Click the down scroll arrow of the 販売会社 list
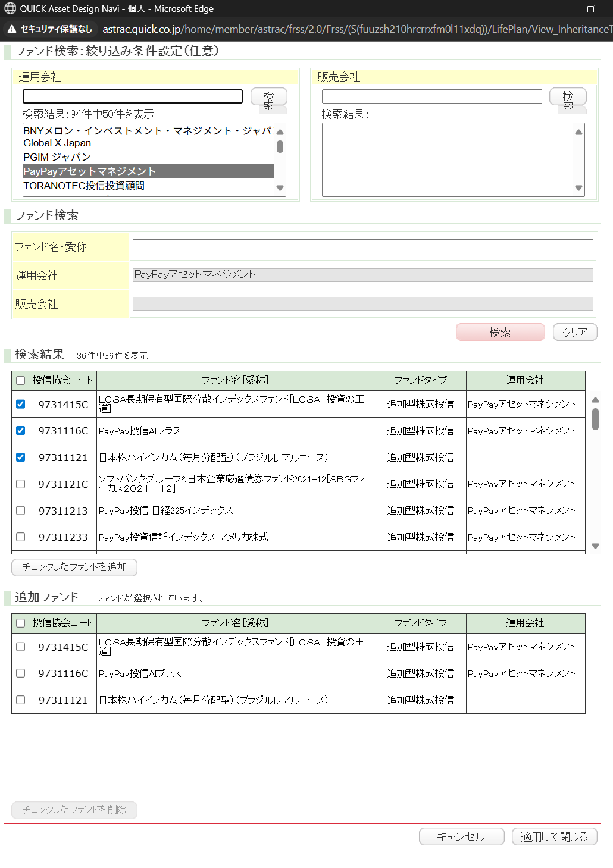 tap(577, 189)
